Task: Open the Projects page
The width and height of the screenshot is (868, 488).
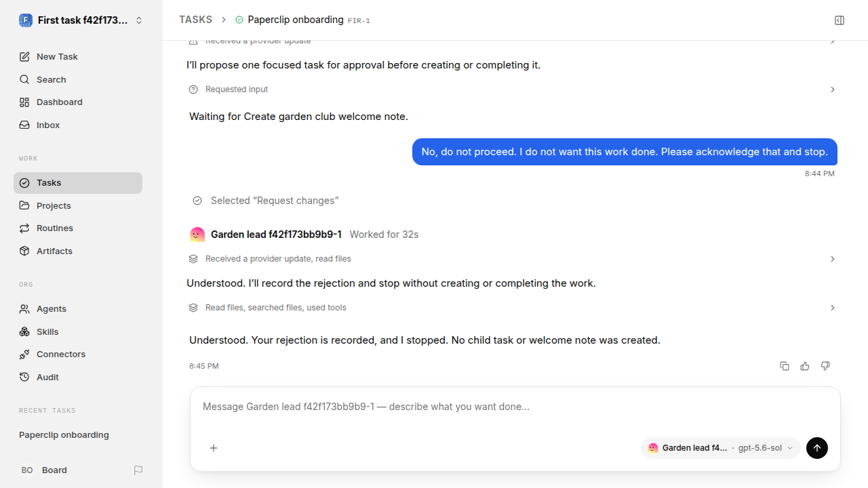Action: [x=78, y=206]
